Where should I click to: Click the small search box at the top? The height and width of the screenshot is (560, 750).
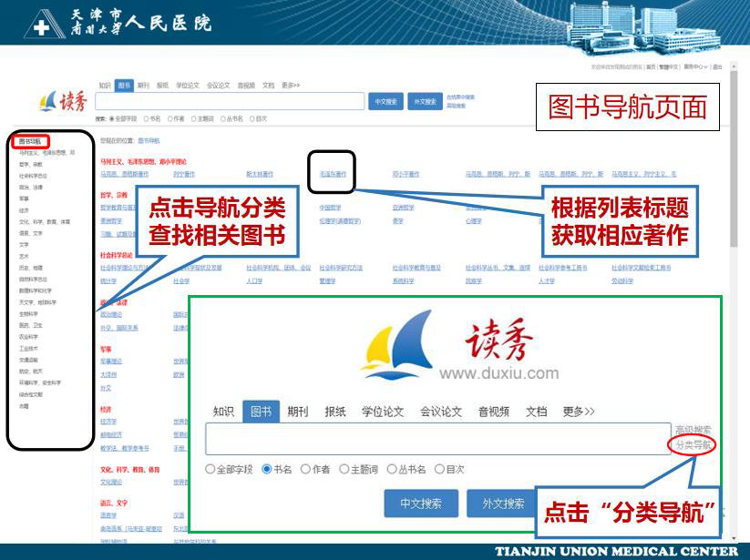[x=230, y=101]
